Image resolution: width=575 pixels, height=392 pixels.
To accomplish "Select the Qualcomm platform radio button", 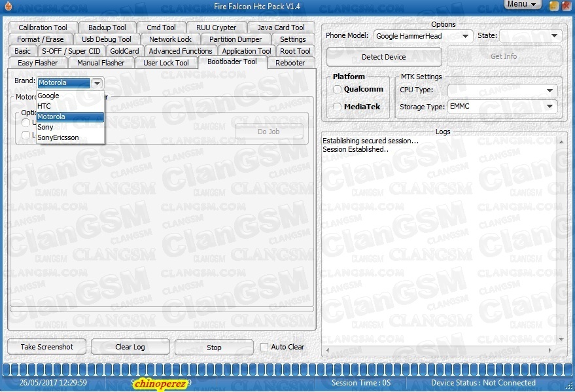I will [337, 89].
